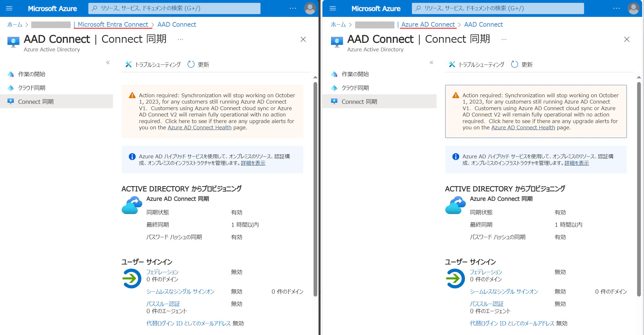Click トラブルシューティング wrench in left pane
Screen dimensions: 644x335
point(129,65)
